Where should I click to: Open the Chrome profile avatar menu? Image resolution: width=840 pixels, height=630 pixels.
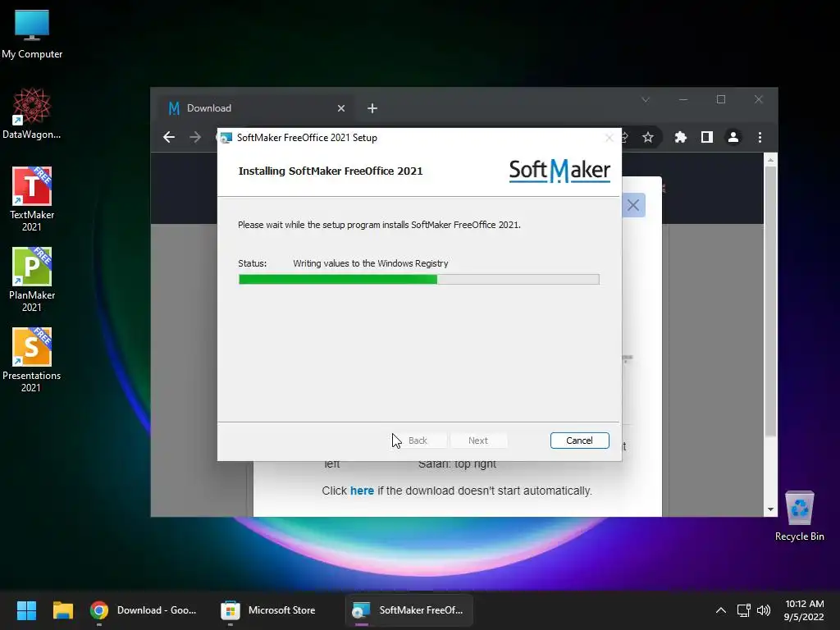point(733,137)
